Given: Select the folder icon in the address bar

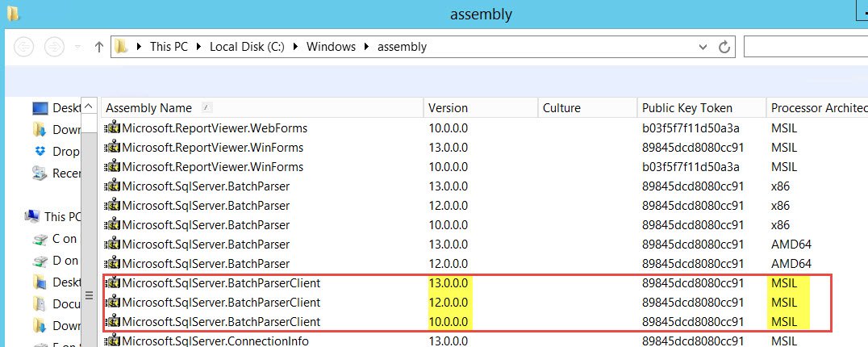Looking at the screenshot, I should click(x=121, y=47).
